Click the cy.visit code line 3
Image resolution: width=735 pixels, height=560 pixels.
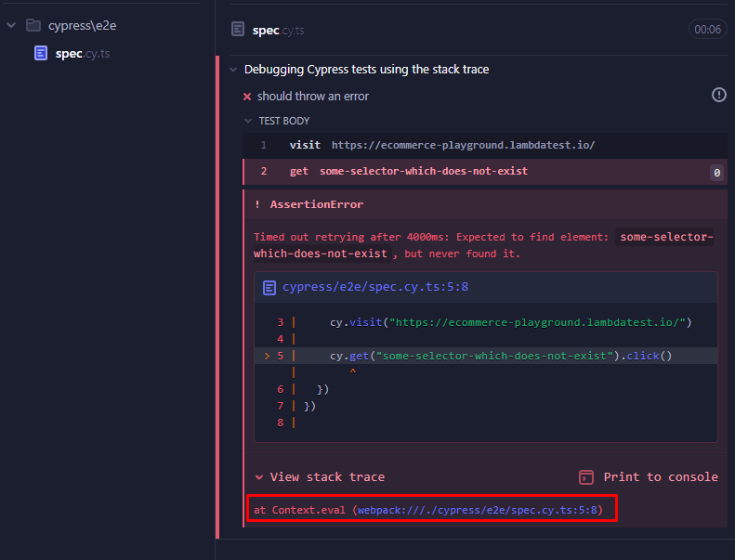(510, 322)
